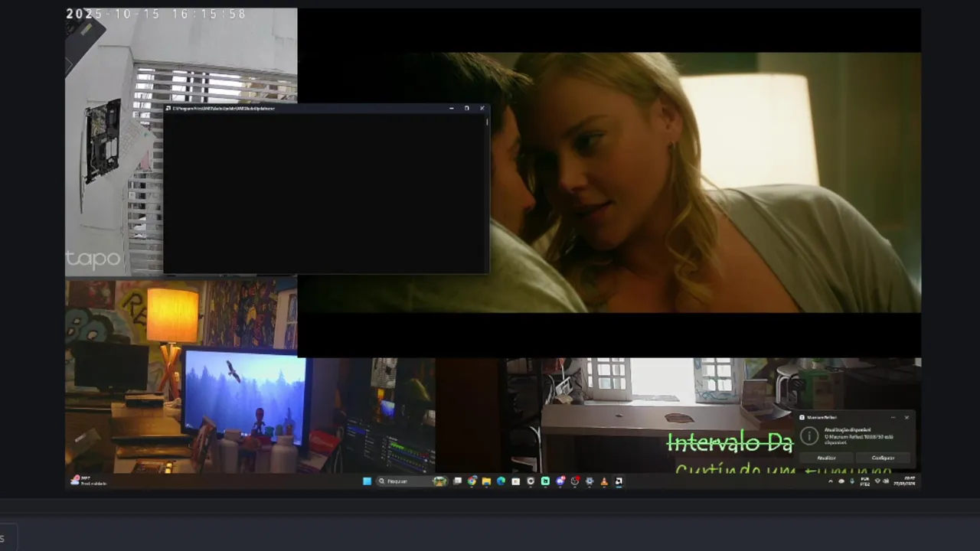This screenshot has width=980, height=551.
Task: Show hidden system tray icons
Action: coord(831,481)
